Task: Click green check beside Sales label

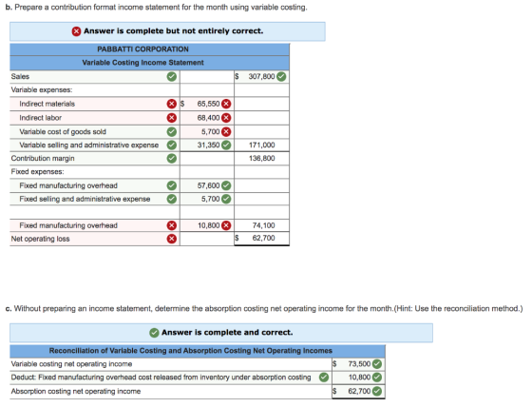Action: (x=172, y=76)
